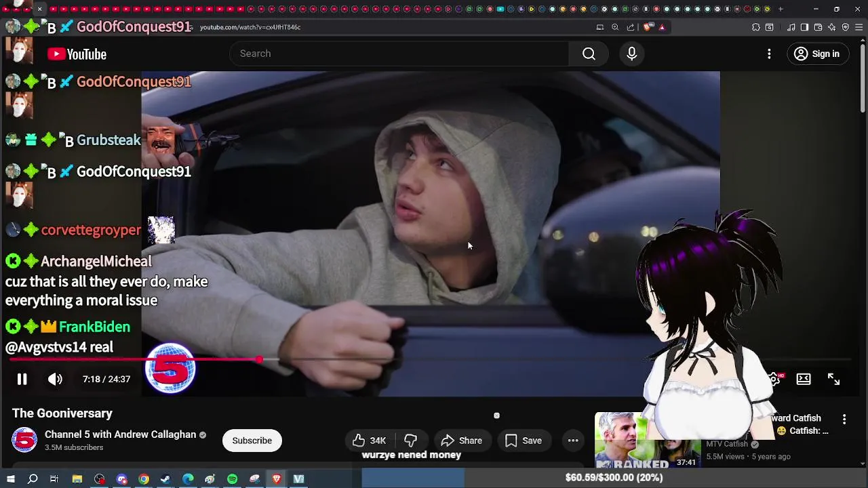The height and width of the screenshot is (488, 868).
Task: Launch Steam from the taskbar
Action: (x=165, y=479)
